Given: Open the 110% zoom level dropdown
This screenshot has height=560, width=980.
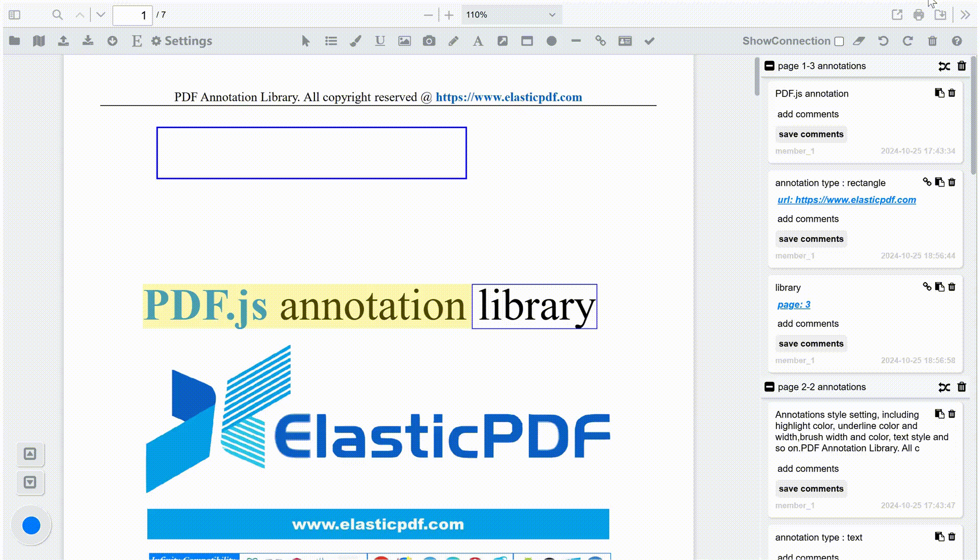Looking at the screenshot, I should coord(511,15).
